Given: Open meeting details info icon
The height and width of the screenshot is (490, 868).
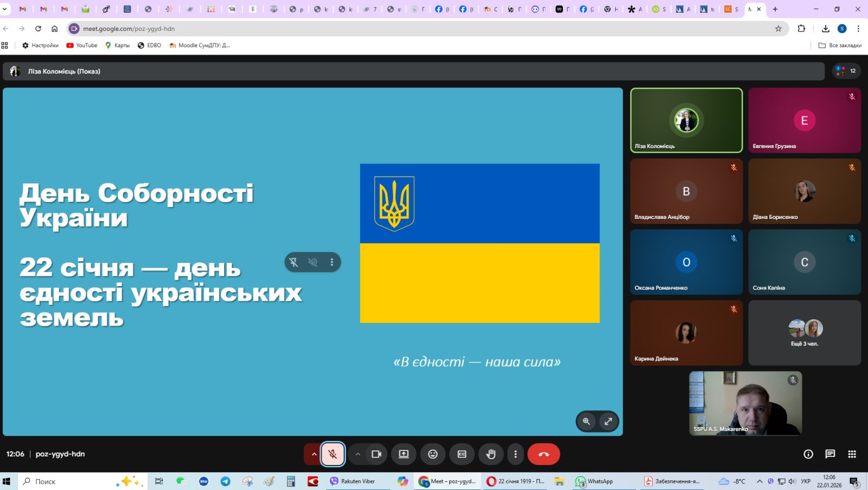Looking at the screenshot, I should pos(808,454).
